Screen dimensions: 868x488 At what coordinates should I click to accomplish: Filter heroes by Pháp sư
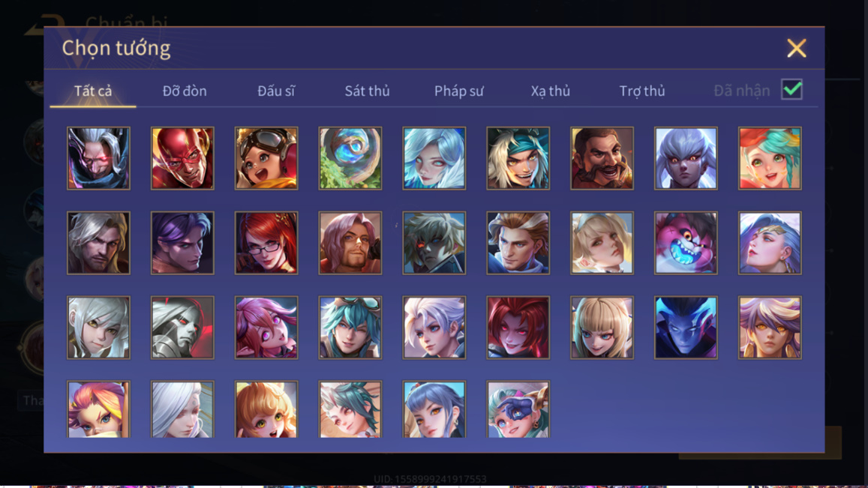click(x=459, y=91)
